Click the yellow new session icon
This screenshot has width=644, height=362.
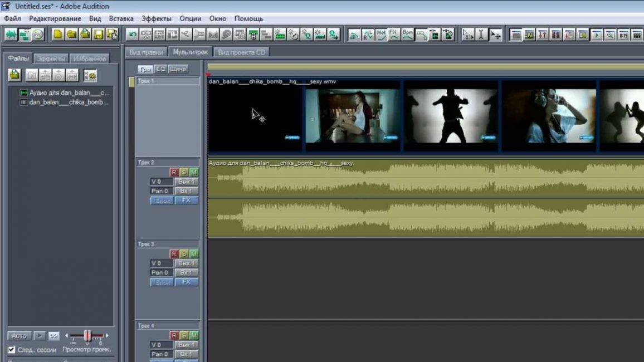pyautogui.click(x=58, y=35)
